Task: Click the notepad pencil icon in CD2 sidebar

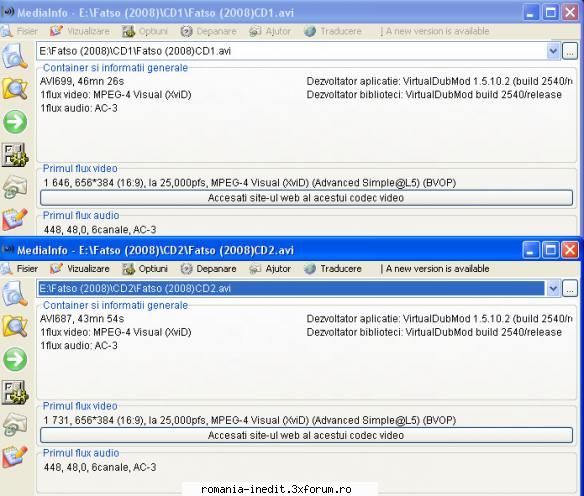Action: click(x=15, y=457)
